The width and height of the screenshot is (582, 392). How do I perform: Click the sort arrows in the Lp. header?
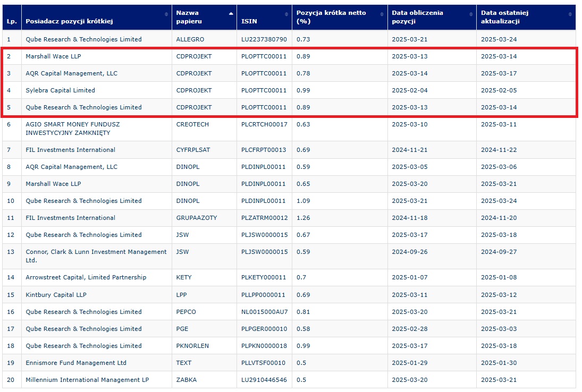tap(18, 13)
